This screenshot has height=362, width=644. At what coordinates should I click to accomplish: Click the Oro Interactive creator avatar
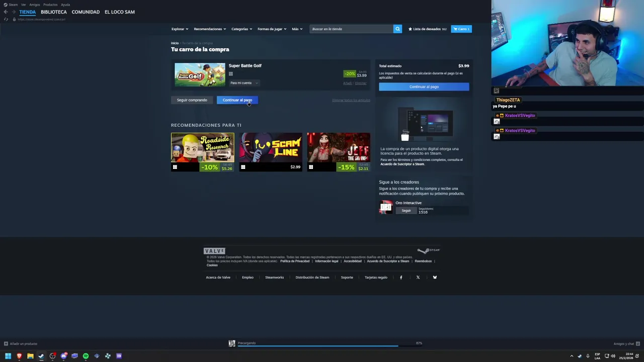pyautogui.click(x=385, y=207)
